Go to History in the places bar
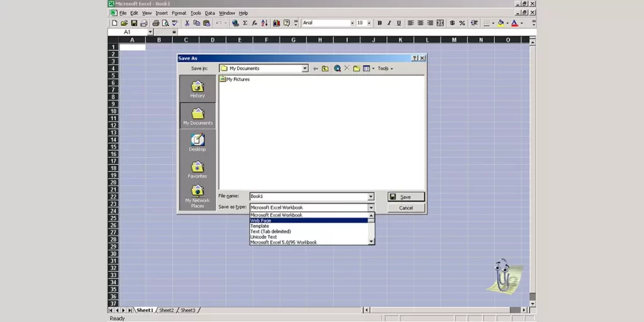Image resolution: width=644 pixels, height=322 pixels. pos(197,89)
